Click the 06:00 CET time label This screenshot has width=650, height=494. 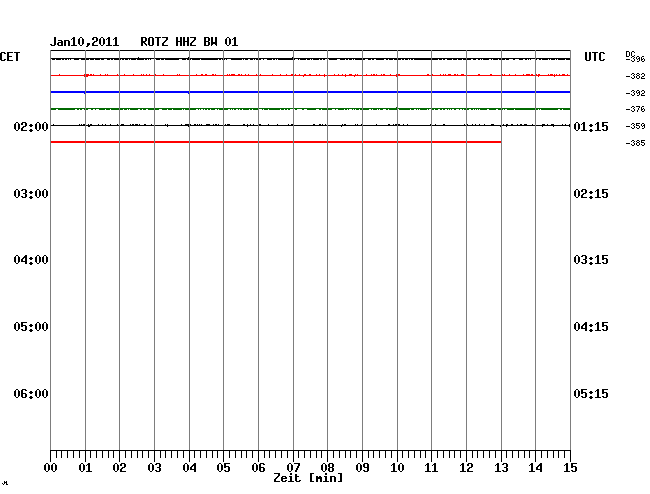(x=31, y=393)
